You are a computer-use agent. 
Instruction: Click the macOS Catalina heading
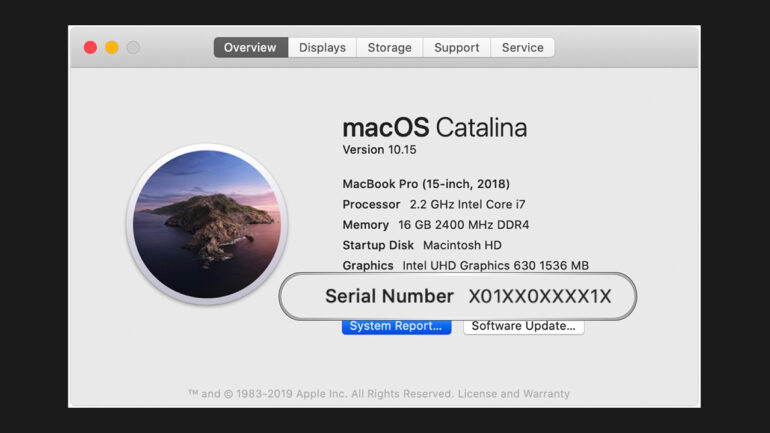pyautogui.click(x=434, y=128)
